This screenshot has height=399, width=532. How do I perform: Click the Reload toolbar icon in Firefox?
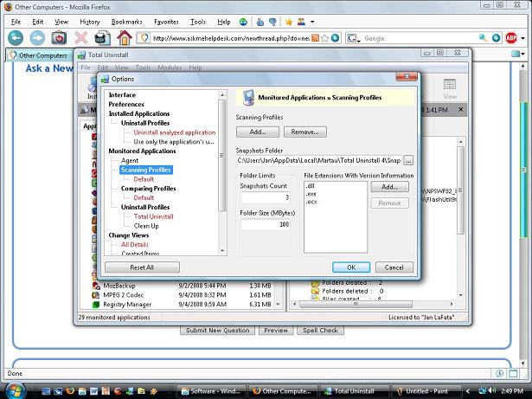pos(59,38)
